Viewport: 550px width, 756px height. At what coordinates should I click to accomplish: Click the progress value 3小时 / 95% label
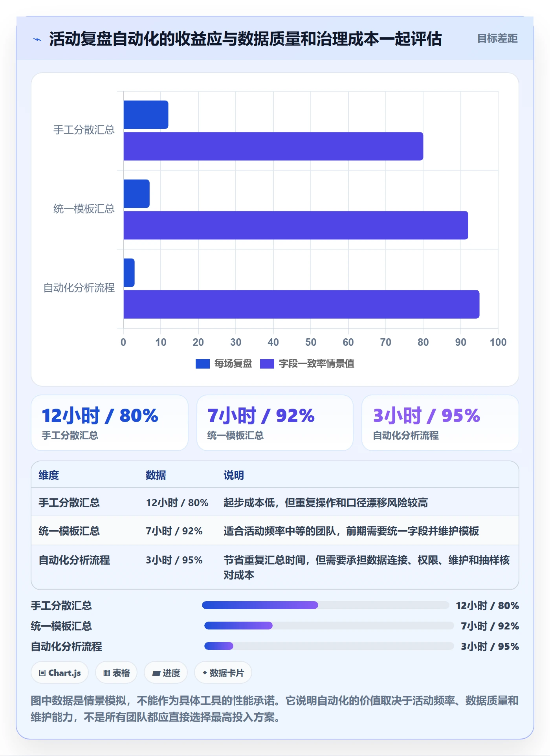coord(490,646)
